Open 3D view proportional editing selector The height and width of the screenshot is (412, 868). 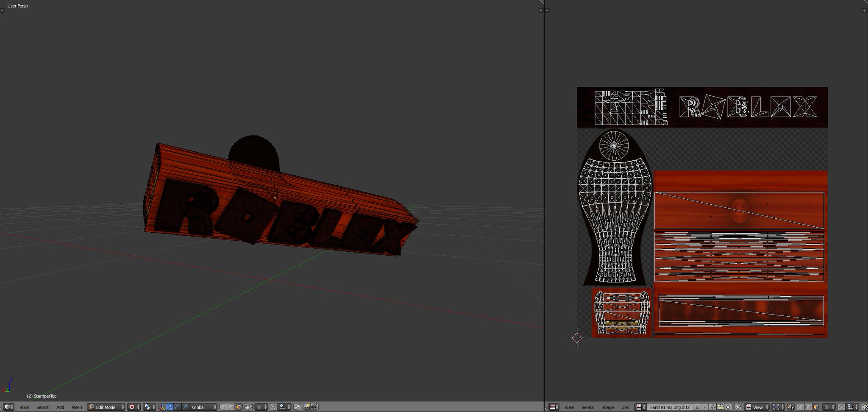(x=261, y=407)
